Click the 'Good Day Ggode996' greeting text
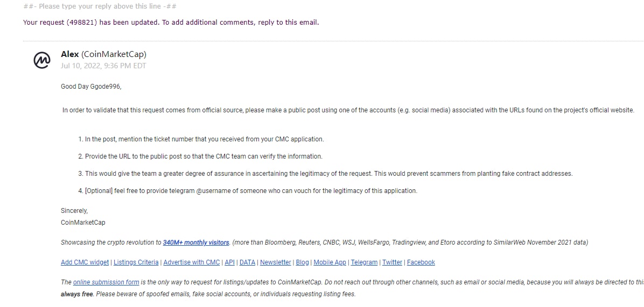Screen dimensions: 644x307 tap(91, 87)
